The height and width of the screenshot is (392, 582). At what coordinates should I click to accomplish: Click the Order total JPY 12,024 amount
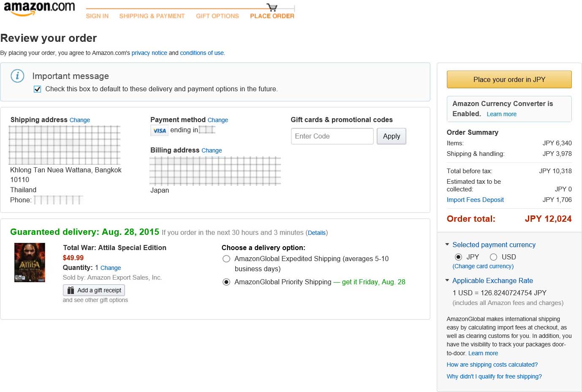tap(548, 219)
